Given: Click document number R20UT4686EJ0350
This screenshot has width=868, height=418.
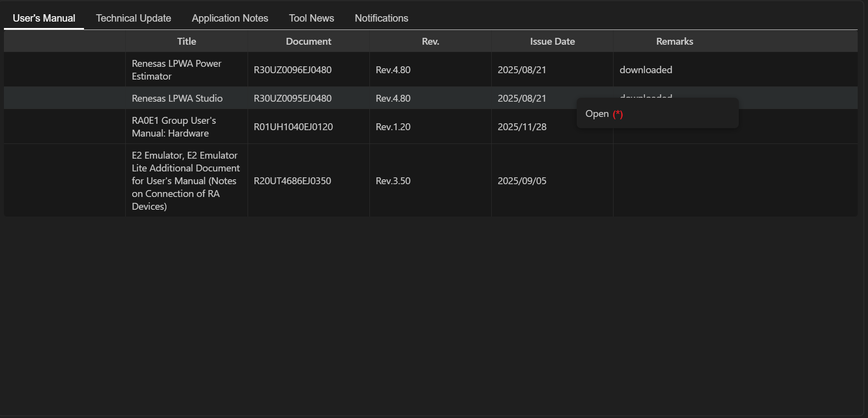Looking at the screenshot, I should pyautogui.click(x=292, y=181).
